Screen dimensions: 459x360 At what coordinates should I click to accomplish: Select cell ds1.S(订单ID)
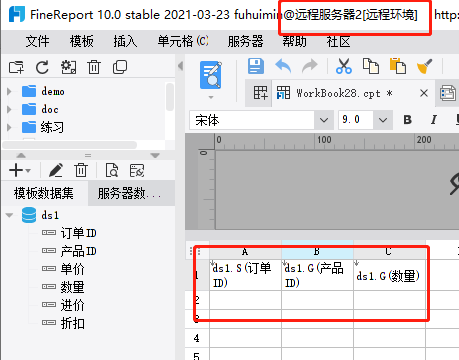pos(245,275)
